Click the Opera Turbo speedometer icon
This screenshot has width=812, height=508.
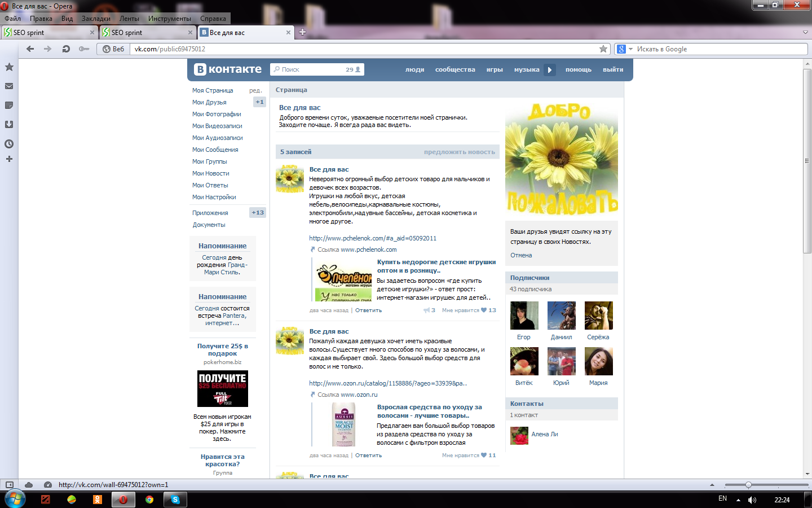click(48, 485)
